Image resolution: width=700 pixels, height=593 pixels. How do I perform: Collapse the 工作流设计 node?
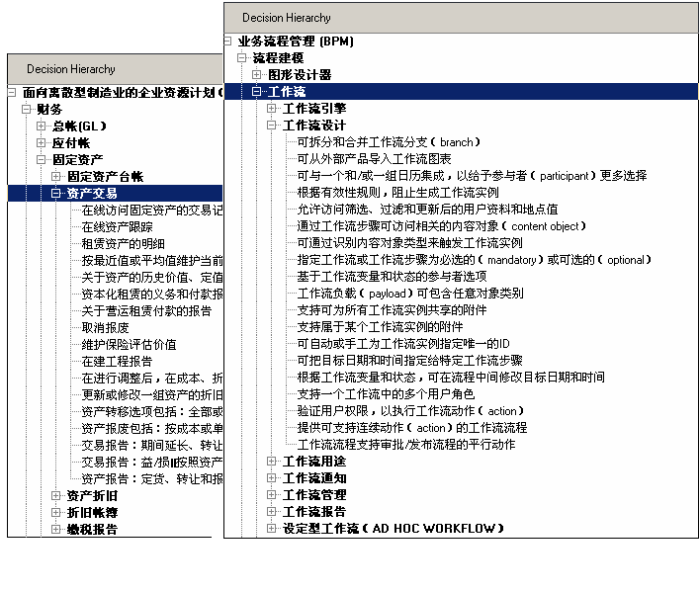[272, 125]
